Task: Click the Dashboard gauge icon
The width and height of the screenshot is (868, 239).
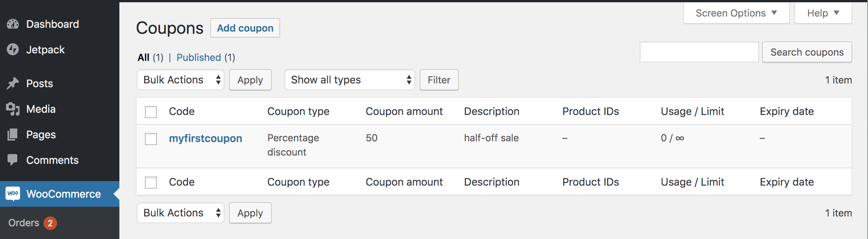Action: click(x=13, y=24)
